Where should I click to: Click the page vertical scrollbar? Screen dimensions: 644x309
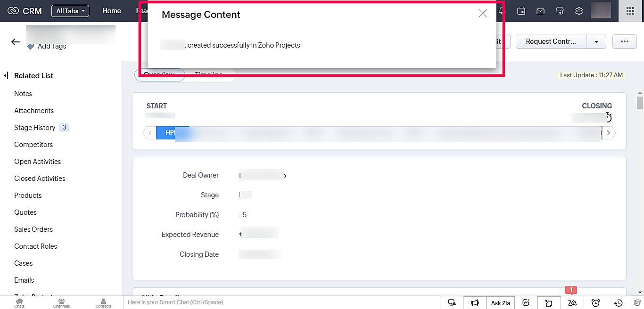640,102
